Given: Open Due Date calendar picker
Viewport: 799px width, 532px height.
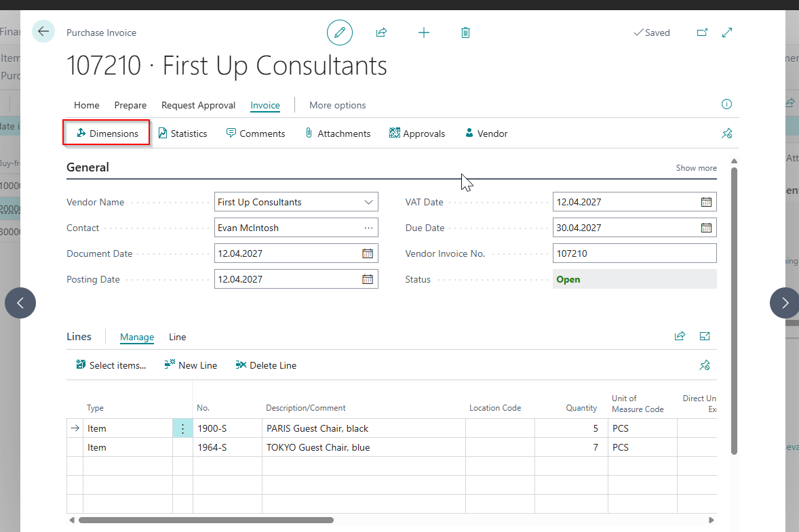Looking at the screenshot, I should [x=706, y=228].
